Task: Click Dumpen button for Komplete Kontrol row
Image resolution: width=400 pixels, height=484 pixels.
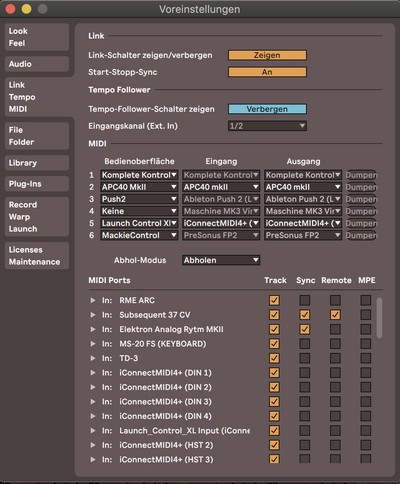Action: coord(361,175)
